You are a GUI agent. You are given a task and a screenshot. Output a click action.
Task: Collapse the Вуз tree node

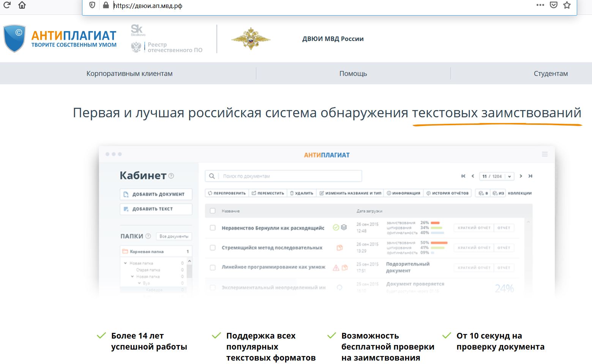point(139,283)
